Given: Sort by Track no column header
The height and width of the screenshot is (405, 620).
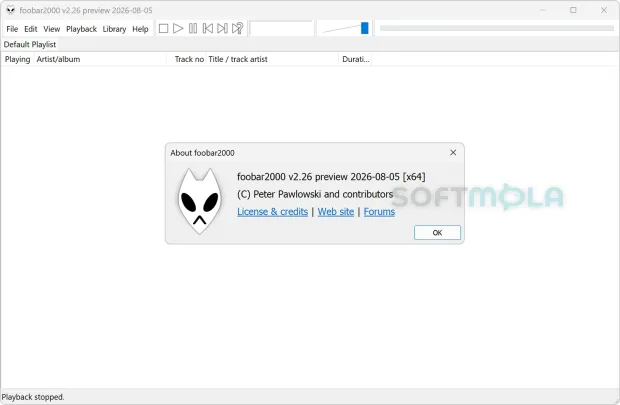Looking at the screenshot, I should [x=187, y=59].
